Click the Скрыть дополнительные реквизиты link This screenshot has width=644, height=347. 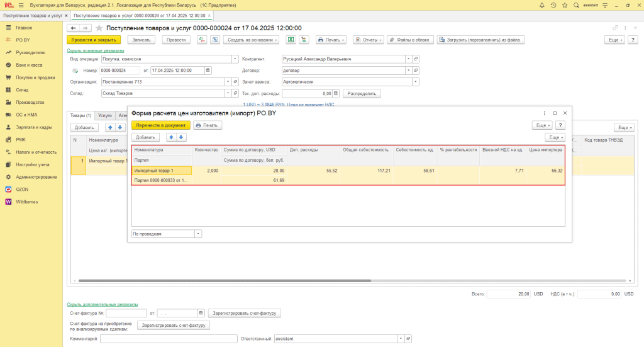pos(103,304)
